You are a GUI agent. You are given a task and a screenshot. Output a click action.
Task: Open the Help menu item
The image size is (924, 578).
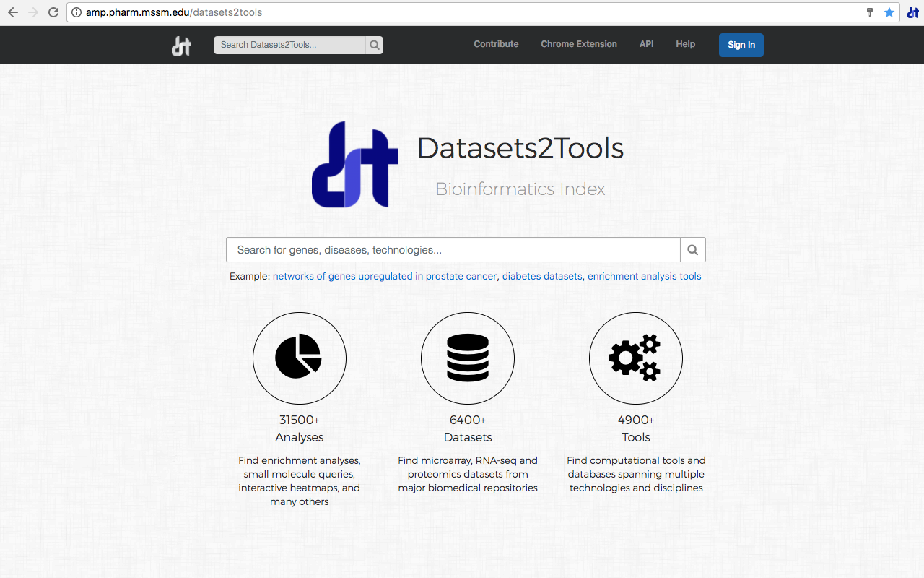[x=685, y=44]
